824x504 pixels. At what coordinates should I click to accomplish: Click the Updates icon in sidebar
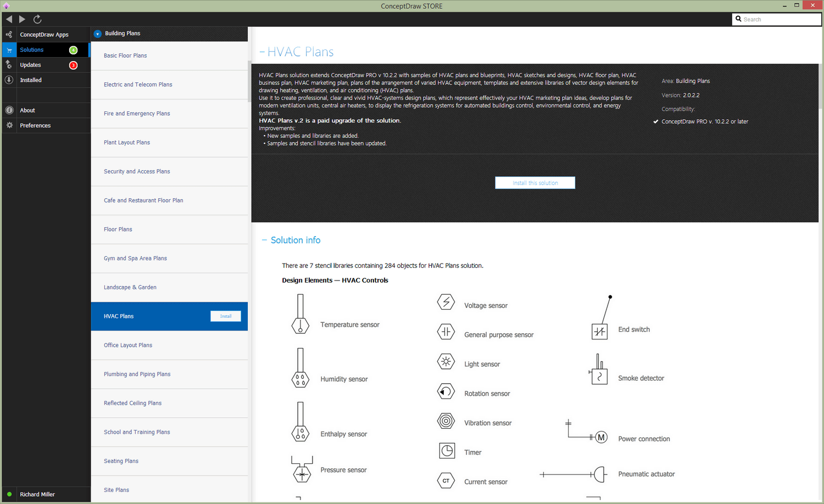(x=9, y=65)
